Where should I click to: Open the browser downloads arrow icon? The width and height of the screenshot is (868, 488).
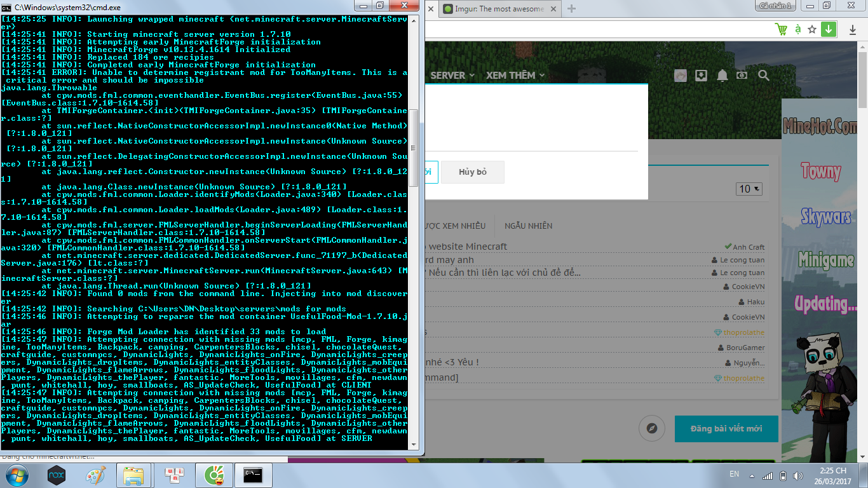coord(852,29)
